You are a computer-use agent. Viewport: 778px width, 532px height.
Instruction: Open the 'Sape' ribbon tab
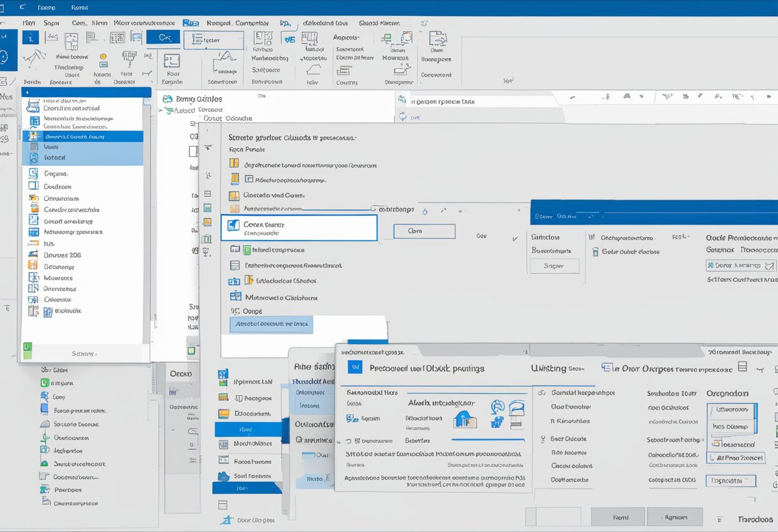pos(51,22)
